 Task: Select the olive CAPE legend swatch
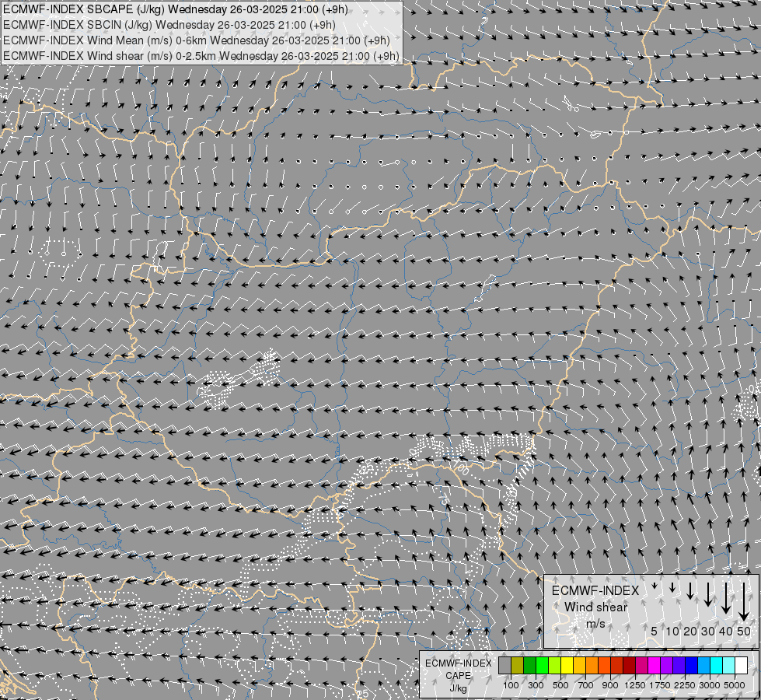(x=518, y=665)
